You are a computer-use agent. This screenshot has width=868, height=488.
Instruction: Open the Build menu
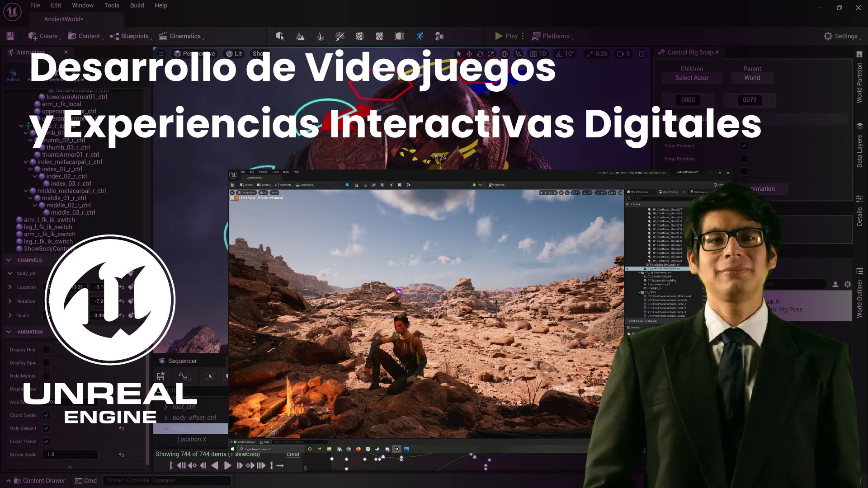pos(137,5)
